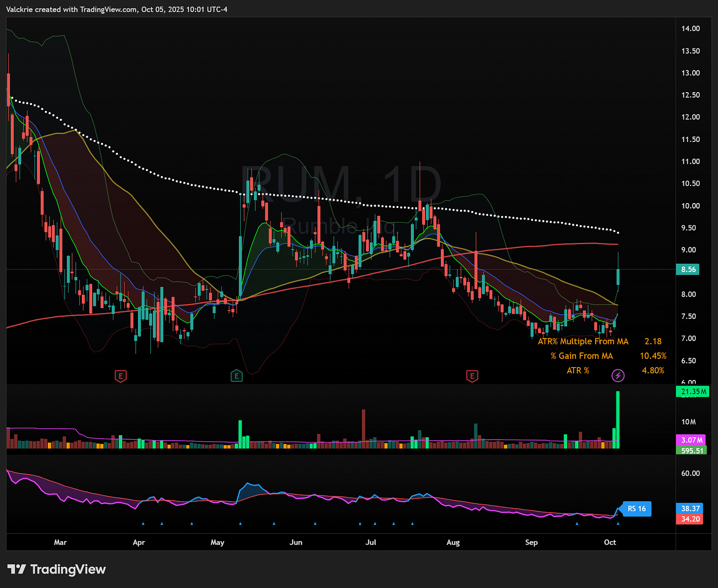
Task: Click the chart creation header text
Action: [117, 9]
